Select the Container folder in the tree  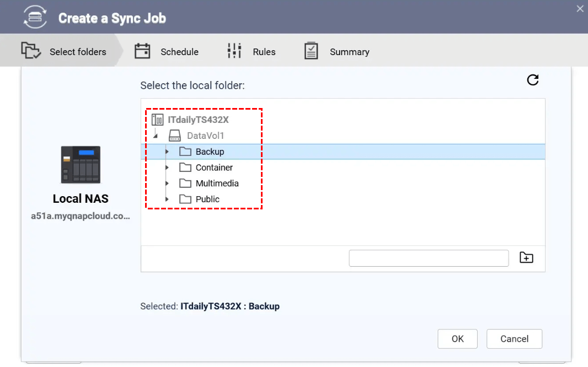pos(214,168)
